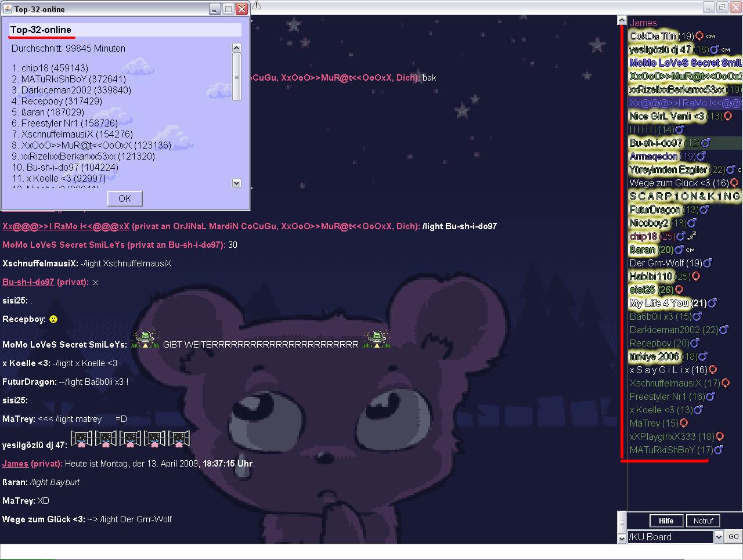Image resolution: width=743 pixels, height=560 pixels.
Task: Click the /KU Board command input field
Action: [x=670, y=537]
